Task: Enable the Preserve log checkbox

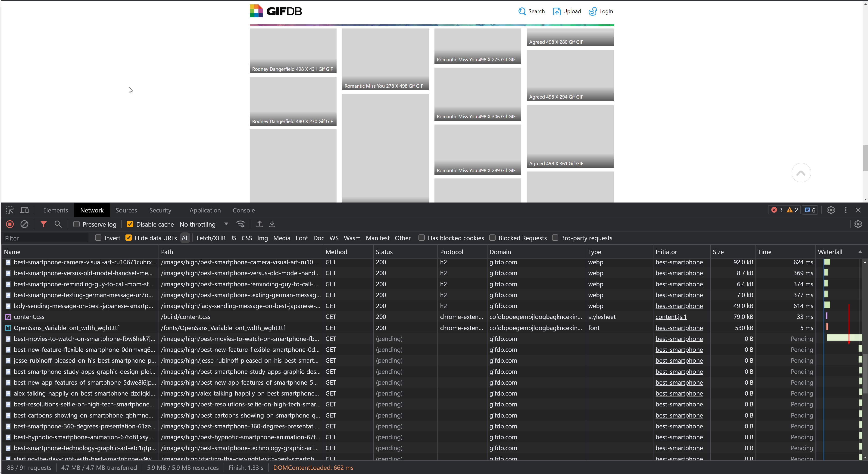Action: coord(76,224)
